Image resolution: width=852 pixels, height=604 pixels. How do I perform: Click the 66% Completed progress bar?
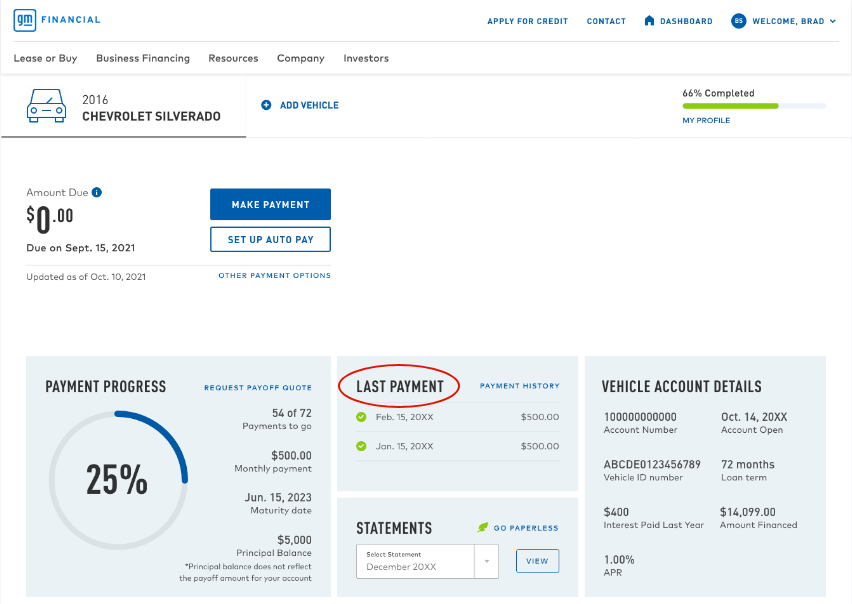pyautogui.click(x=754, y=106)
